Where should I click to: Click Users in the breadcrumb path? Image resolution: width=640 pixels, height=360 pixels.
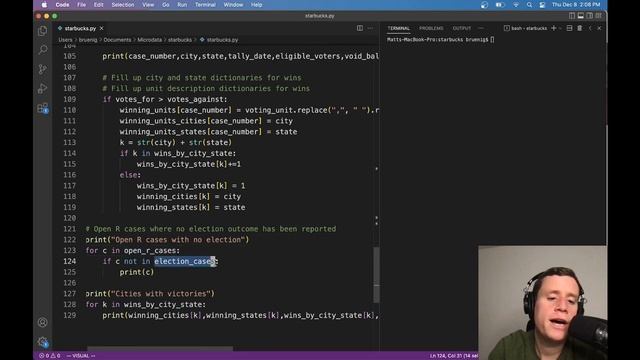(x=65, y=40)
